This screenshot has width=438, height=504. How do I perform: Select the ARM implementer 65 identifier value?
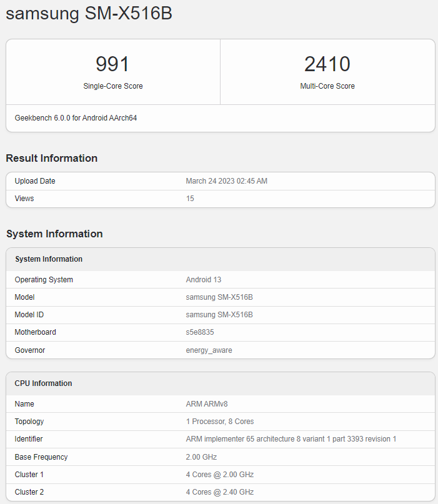click(291, 439)
